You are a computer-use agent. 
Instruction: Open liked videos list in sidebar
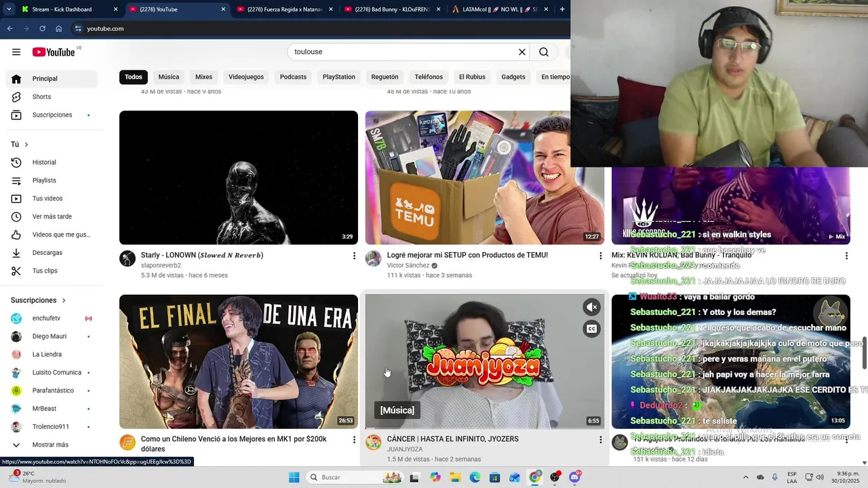click(x=51, y=235)
